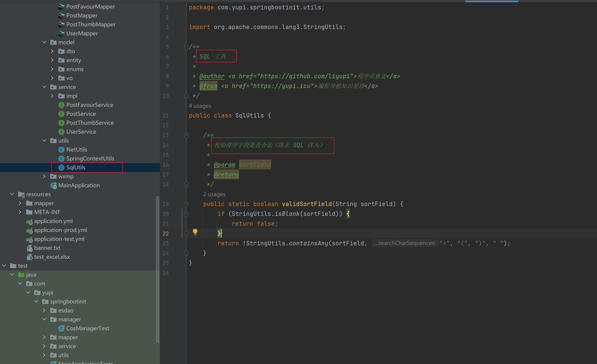Click line number 23 in the gutter
Image resolution: width=597 pixels, height=364 pixels.
coord(165,243)
